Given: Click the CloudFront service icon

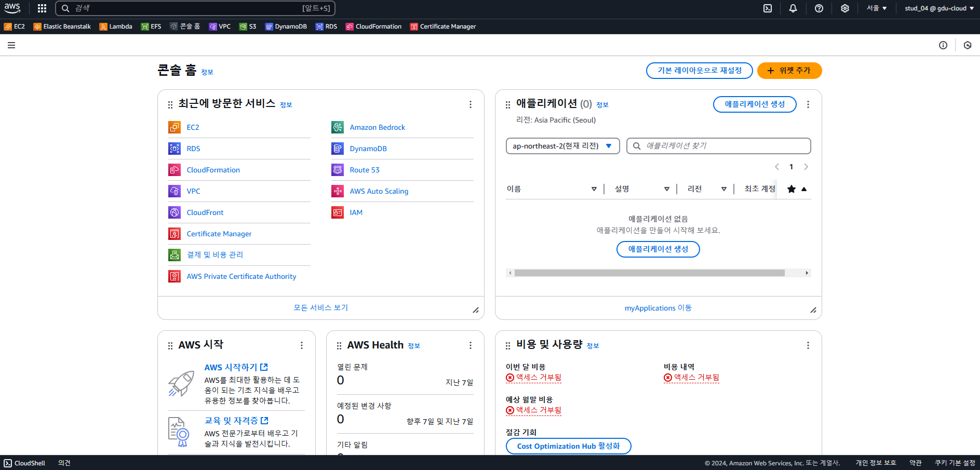Looking at the screenshot, I should pos(174,212).
